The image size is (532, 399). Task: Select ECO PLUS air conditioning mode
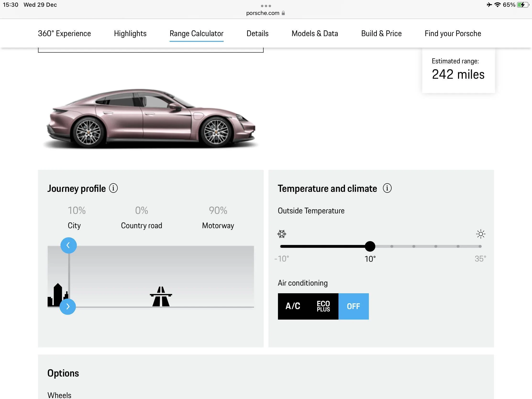(323, 306)
